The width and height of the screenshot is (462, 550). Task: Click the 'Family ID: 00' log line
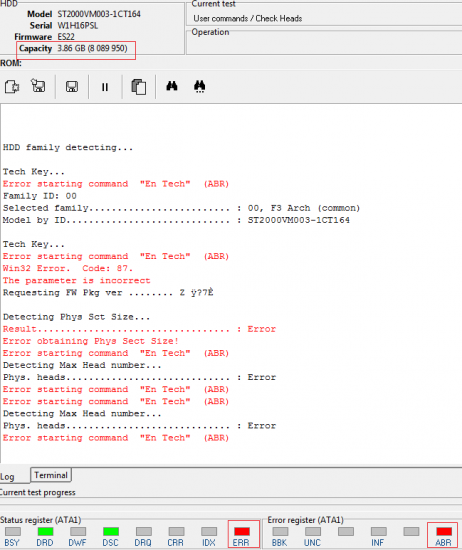(40, 196)
